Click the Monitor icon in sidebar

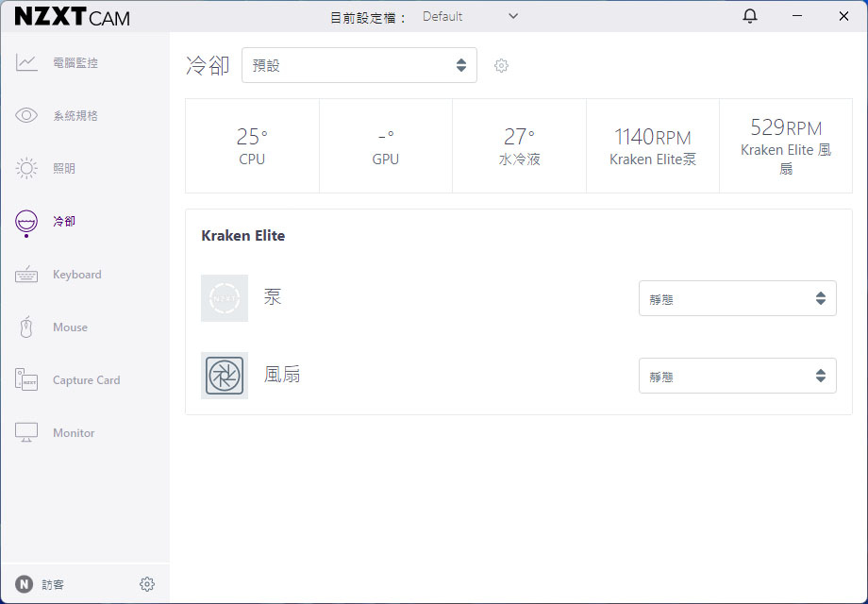pyautogui.click(x=26, y=432)
